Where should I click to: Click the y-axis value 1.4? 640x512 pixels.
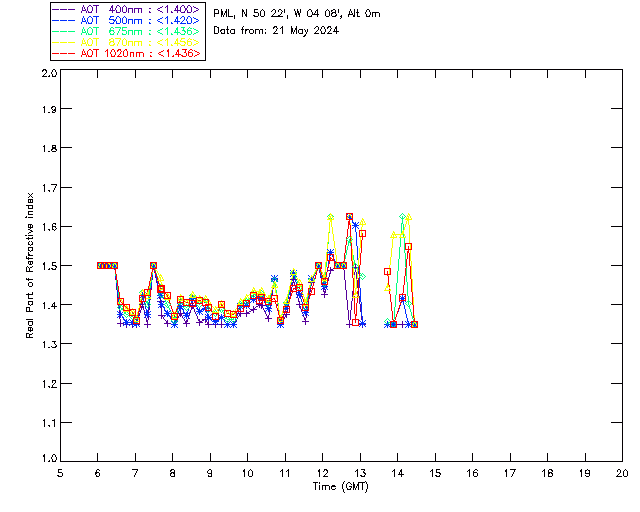49,305
